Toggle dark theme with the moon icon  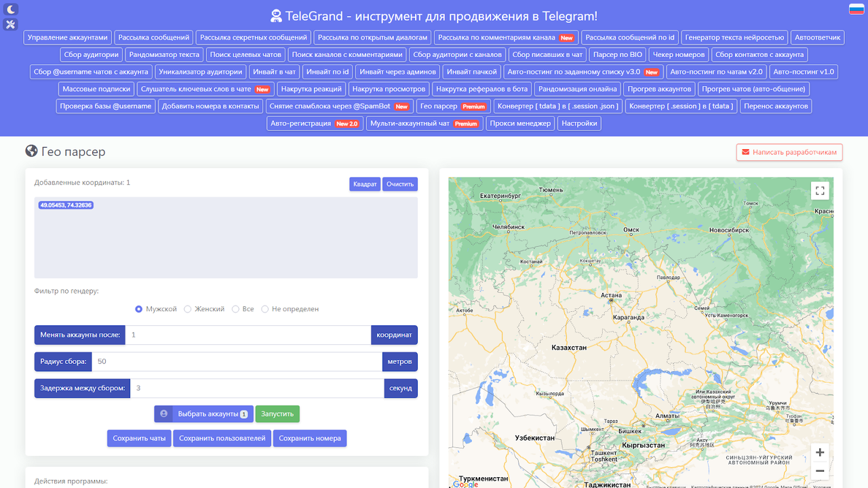click(x=10, y=9)
